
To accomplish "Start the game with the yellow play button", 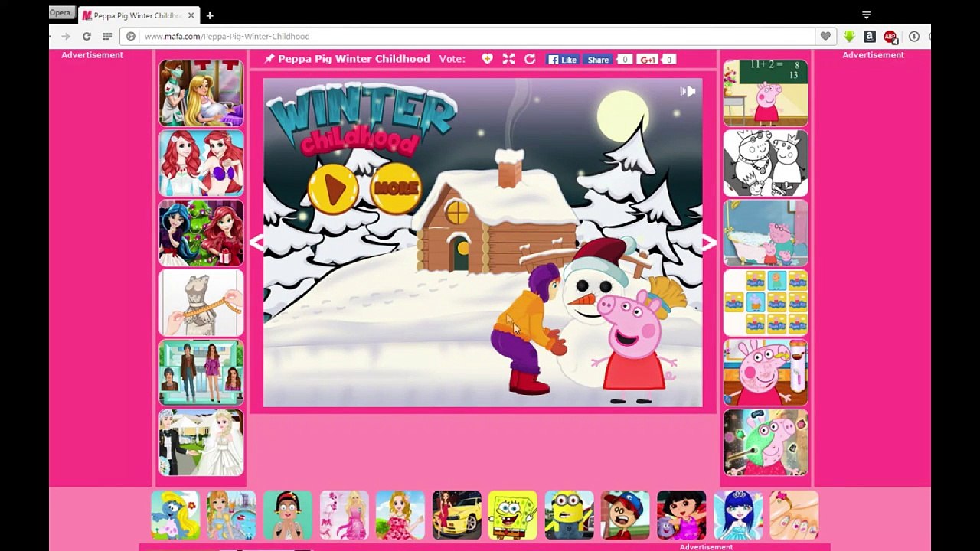I will click(x=333, y=188).
